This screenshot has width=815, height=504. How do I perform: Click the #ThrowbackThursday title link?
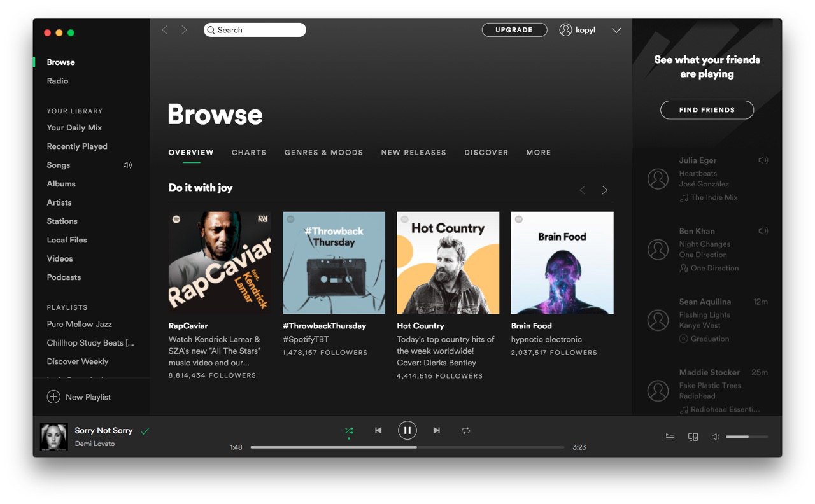click(324, 326)
